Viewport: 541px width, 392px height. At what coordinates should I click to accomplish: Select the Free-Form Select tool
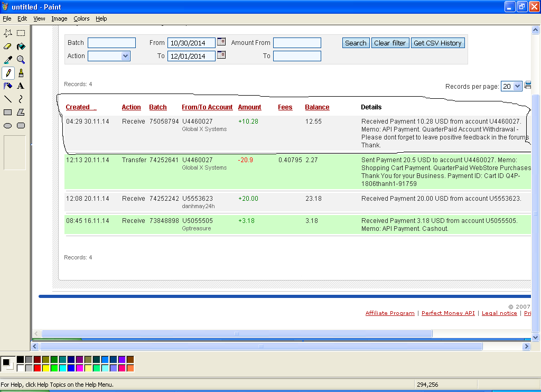point(8,33)
